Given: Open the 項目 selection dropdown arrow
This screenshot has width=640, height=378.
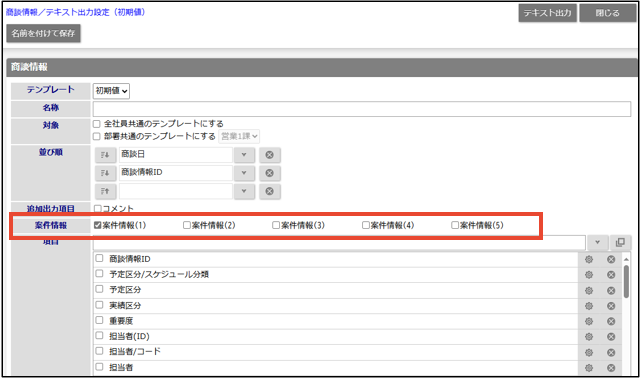Looking at the screenshot, I should click(598, 242).
